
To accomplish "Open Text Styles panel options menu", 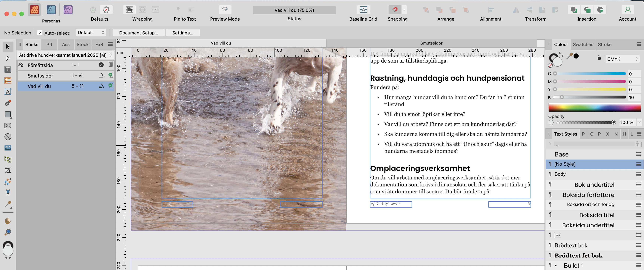I will click(639, 134).
